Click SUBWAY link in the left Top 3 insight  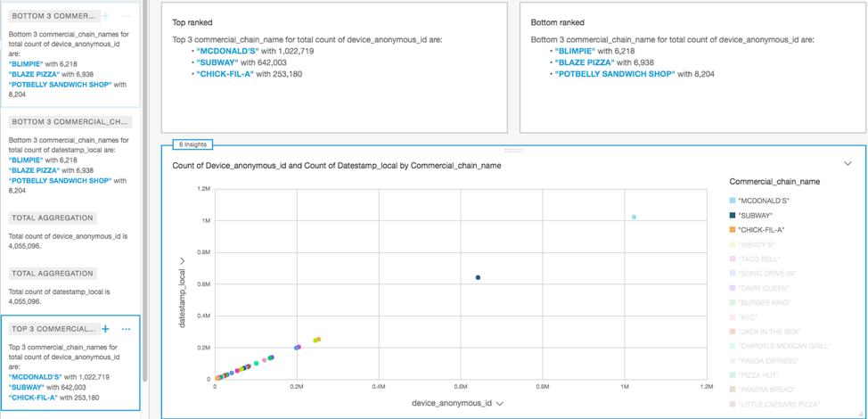(26, 387)
